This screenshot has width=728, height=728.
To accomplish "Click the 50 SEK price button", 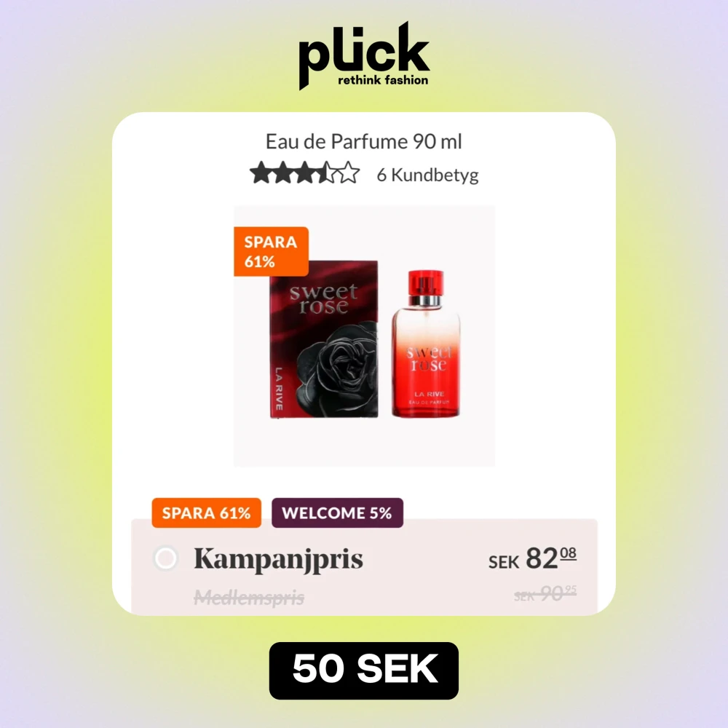I will [x=364, y=670].
